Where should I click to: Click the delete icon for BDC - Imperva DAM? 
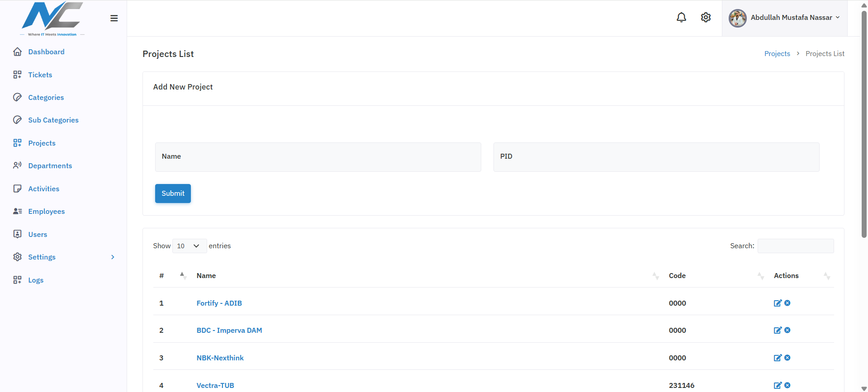(787, 330)
